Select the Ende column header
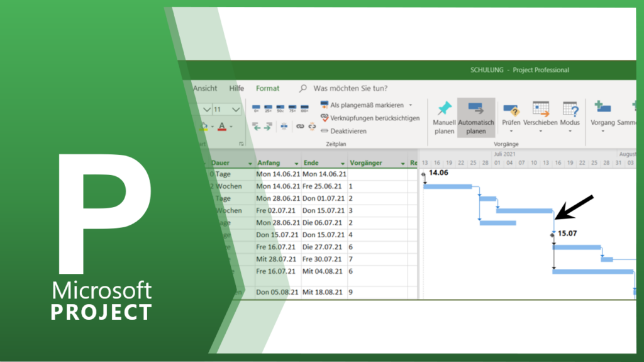The width and height of the screenshot is (644, 362). (311, 163)
